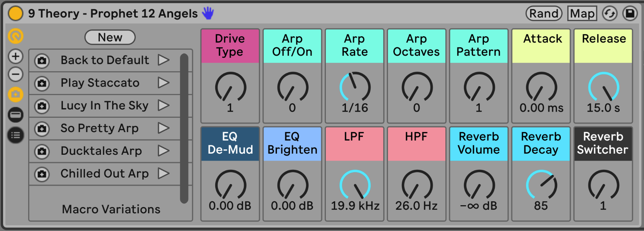Select the EQ Brighten macro label
This screenshot has height=231, width=644.
[292, 144]
